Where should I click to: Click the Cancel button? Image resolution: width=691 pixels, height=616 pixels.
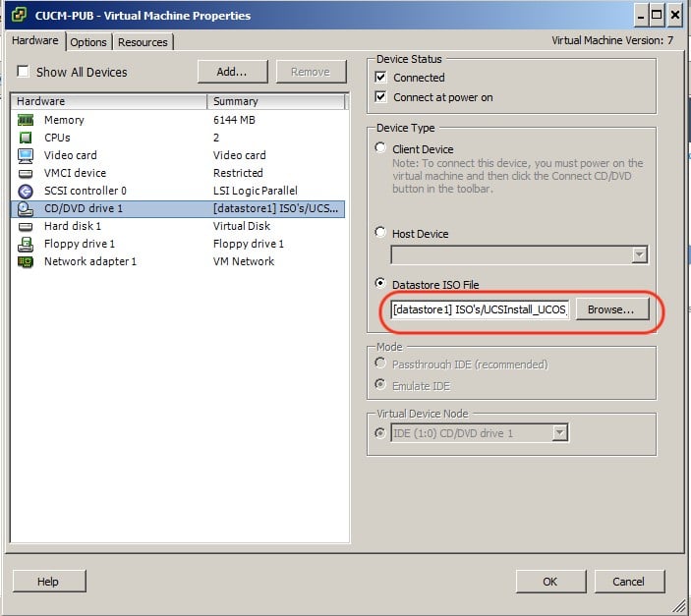tap(629, 582)
